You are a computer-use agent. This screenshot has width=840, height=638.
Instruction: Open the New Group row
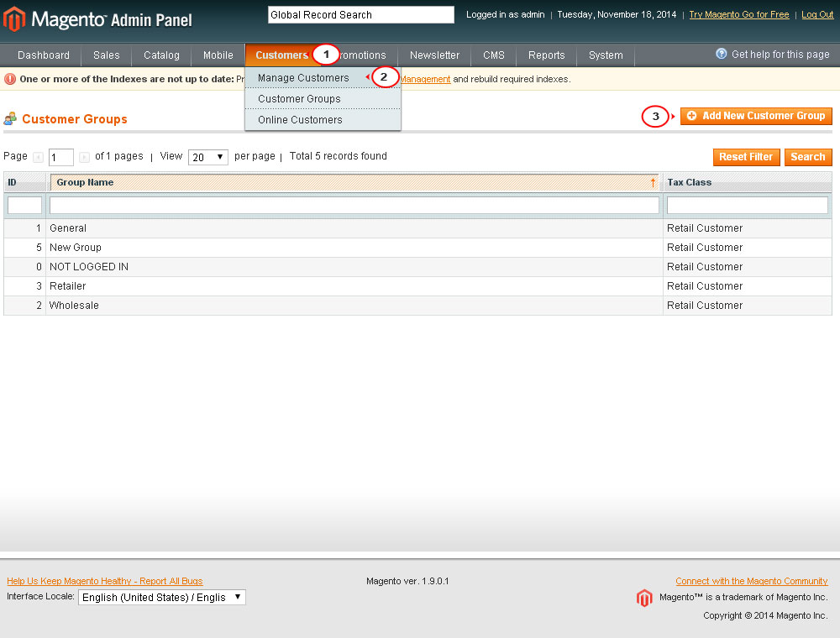coord(417,248)
